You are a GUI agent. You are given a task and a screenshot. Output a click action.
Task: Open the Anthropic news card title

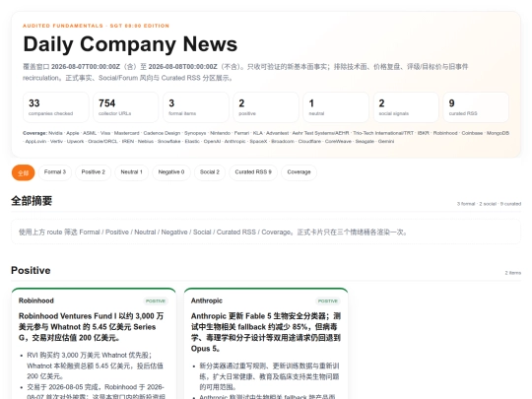click(x=207, y=300)
